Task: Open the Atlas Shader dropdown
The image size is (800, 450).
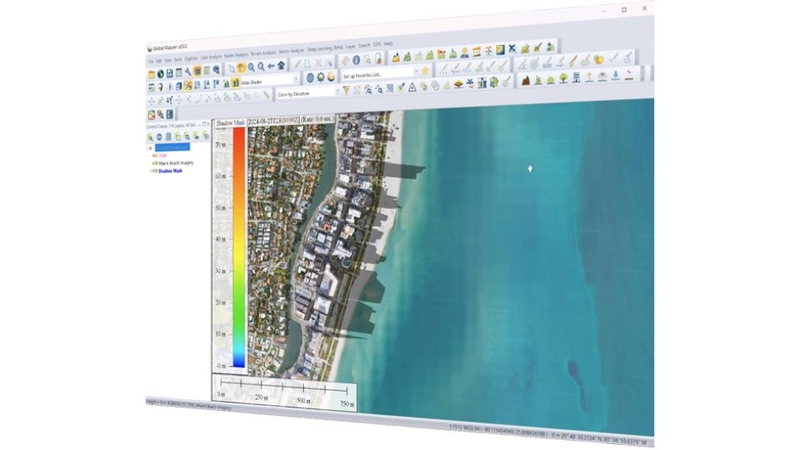Action: tap(270, 81)
